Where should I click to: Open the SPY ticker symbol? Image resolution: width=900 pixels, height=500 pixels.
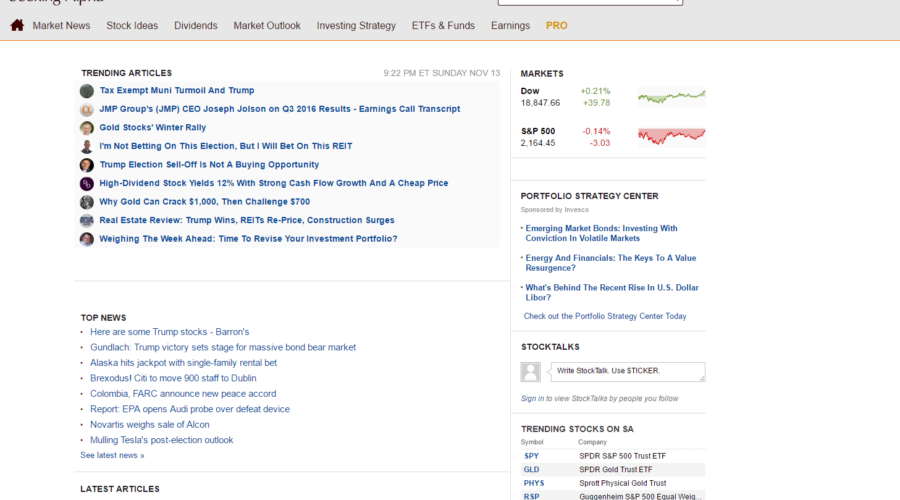[x=532, y=456]
